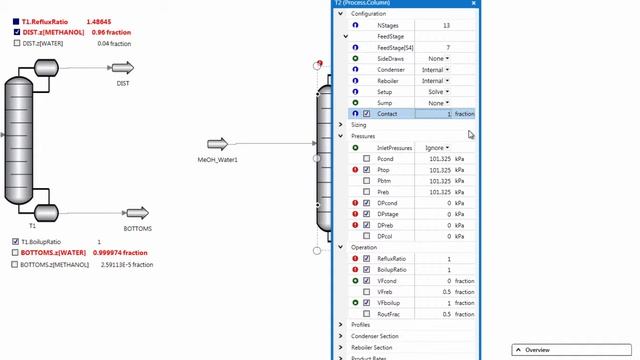Open the Reboiler type dropdown

(x=436, y=81)
